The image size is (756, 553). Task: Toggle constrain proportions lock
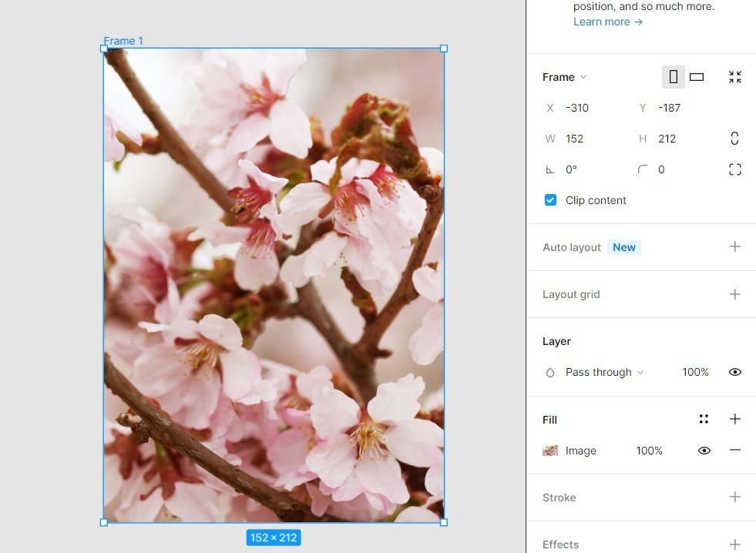coord(734,139)
